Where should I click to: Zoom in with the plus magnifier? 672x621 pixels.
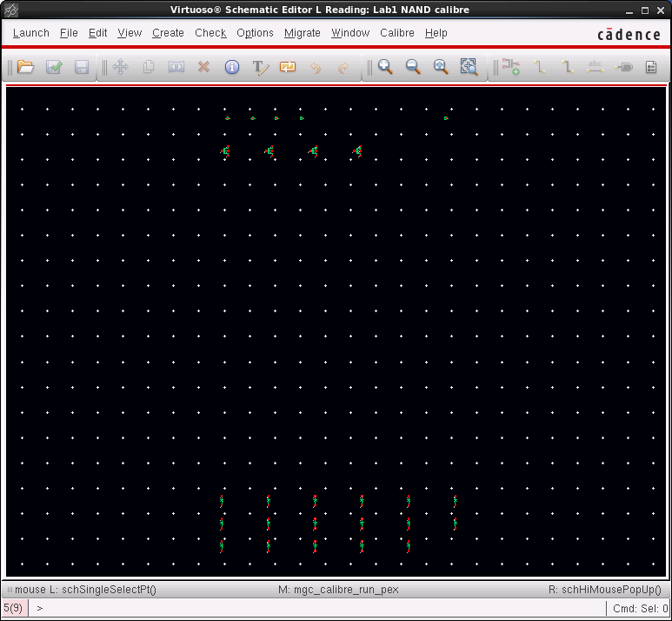(385, 67)
